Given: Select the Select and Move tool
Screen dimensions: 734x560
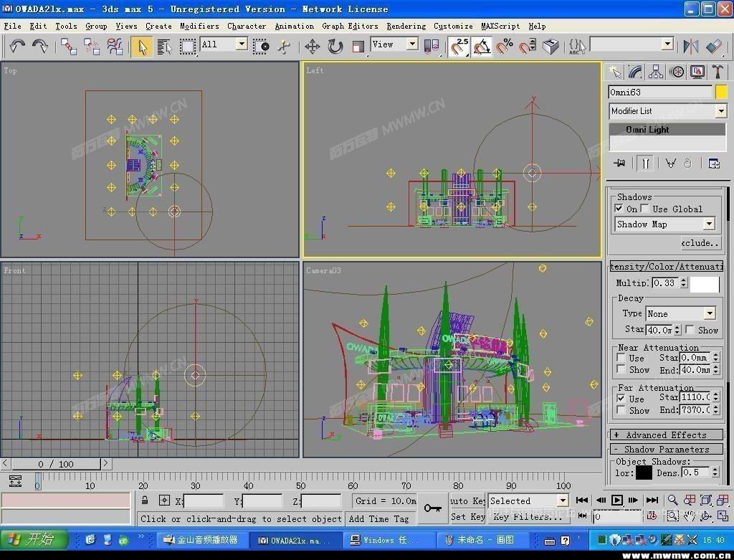Looking at the screenshot, I should point(313,47).
